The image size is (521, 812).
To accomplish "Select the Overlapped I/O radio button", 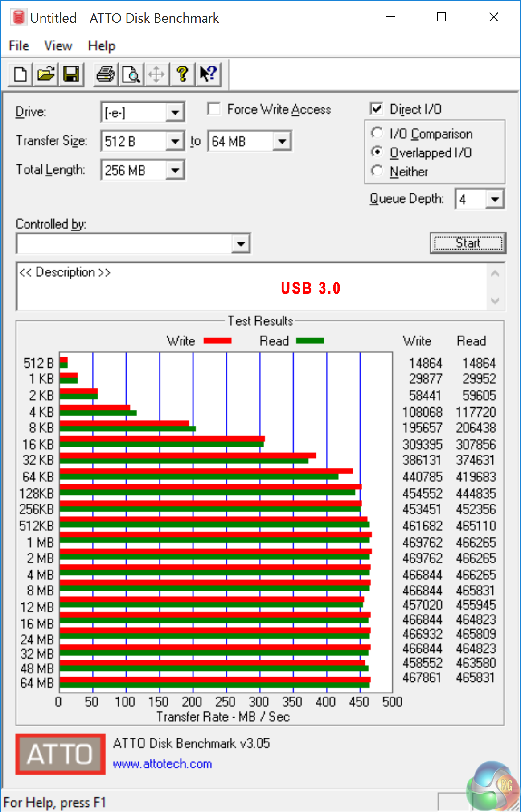I will [377, 152].
